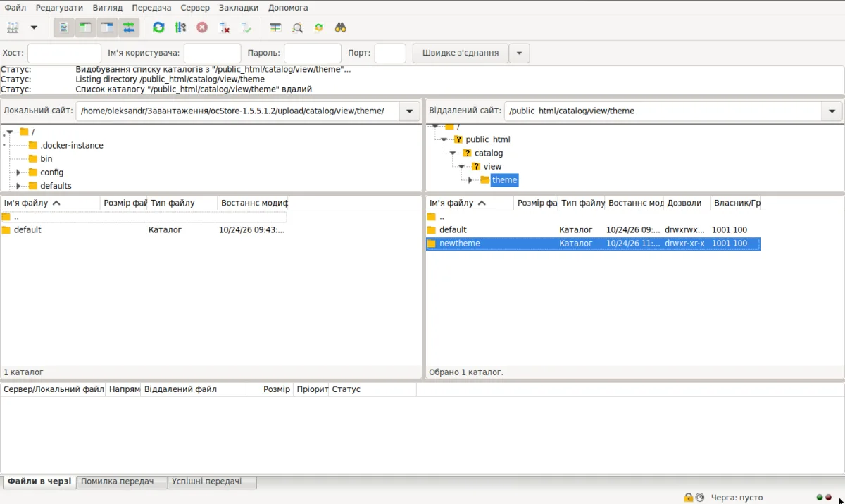845x504 pixels.
Task: Sort remote list by Дозволи column
Action: (687, 203)
